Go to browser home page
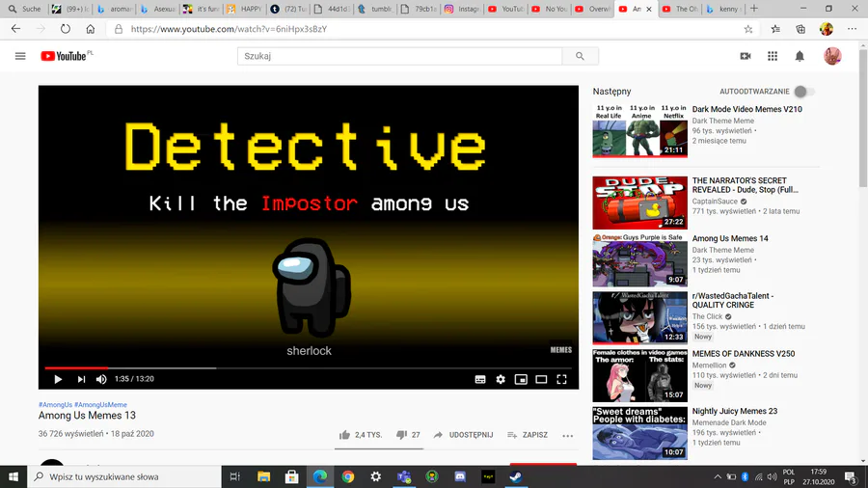The width and height of the screenshot is (868, 488). pos(91,29)
